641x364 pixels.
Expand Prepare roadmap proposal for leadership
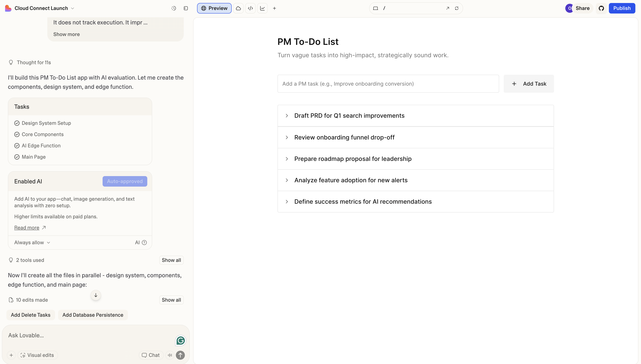tap(416, 159)
